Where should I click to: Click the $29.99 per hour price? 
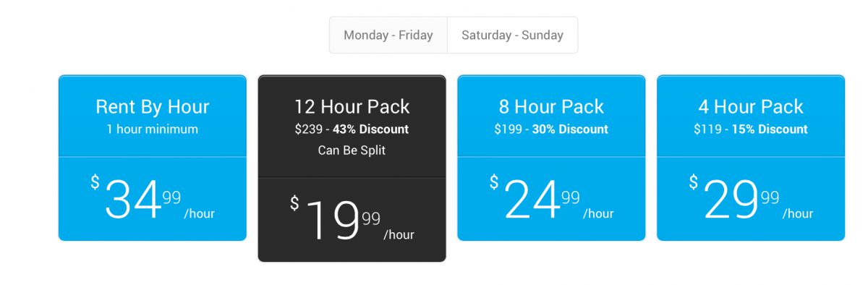pos(751,198)
